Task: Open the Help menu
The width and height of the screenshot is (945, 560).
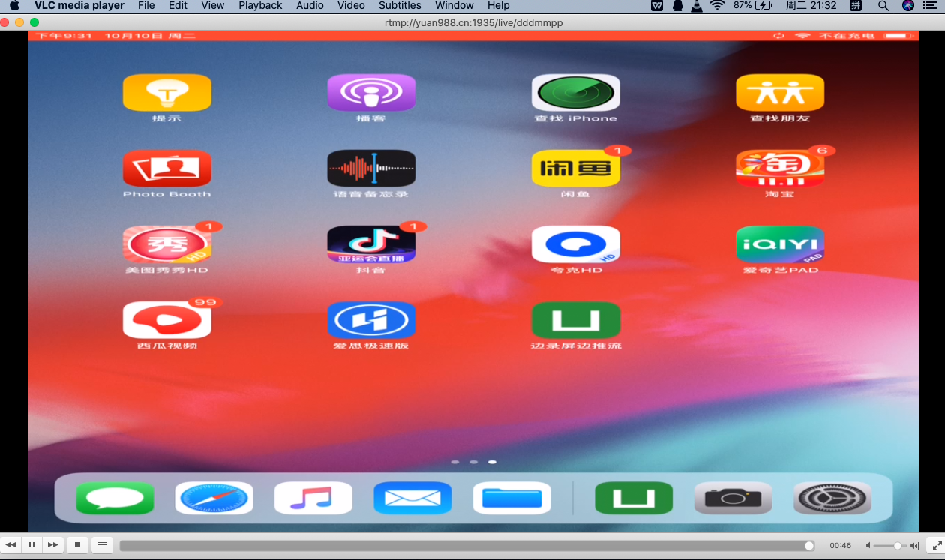Action: click(499, 5)
